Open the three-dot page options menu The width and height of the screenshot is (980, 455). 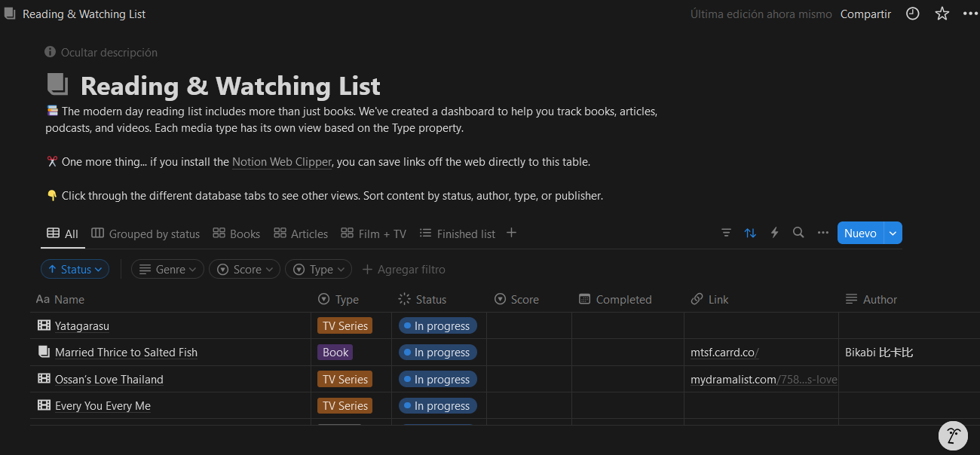969,14
